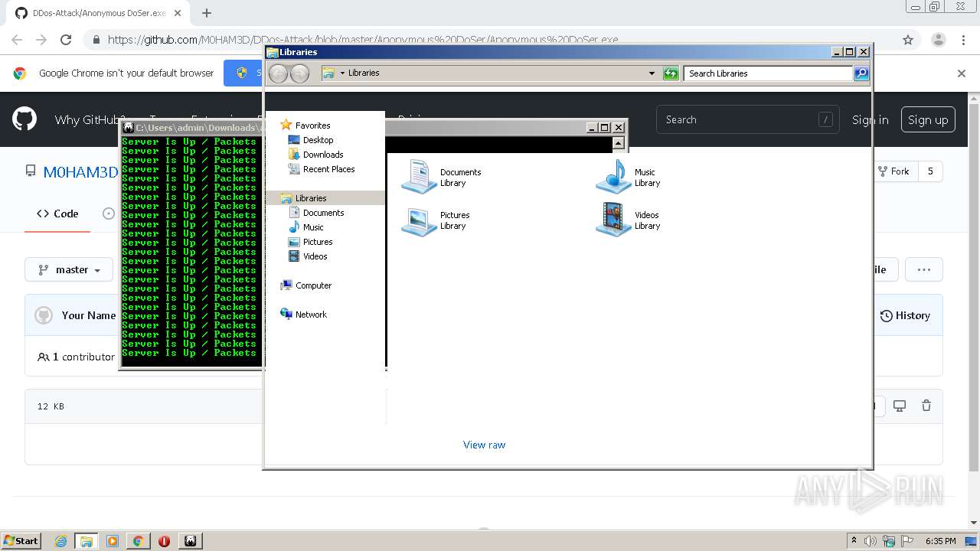Select Desktop under Favorites
This screenshot has height=551, width=980.
tap(318, 140)
